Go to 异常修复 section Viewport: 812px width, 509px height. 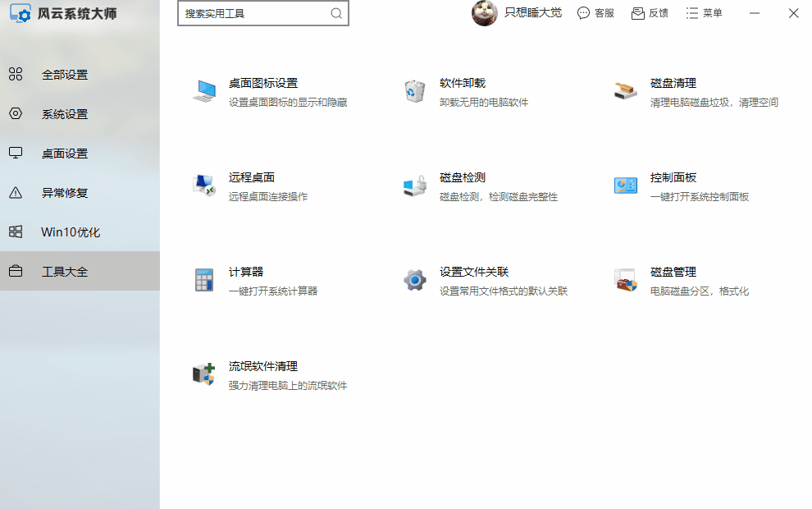[x=80, y=192]
